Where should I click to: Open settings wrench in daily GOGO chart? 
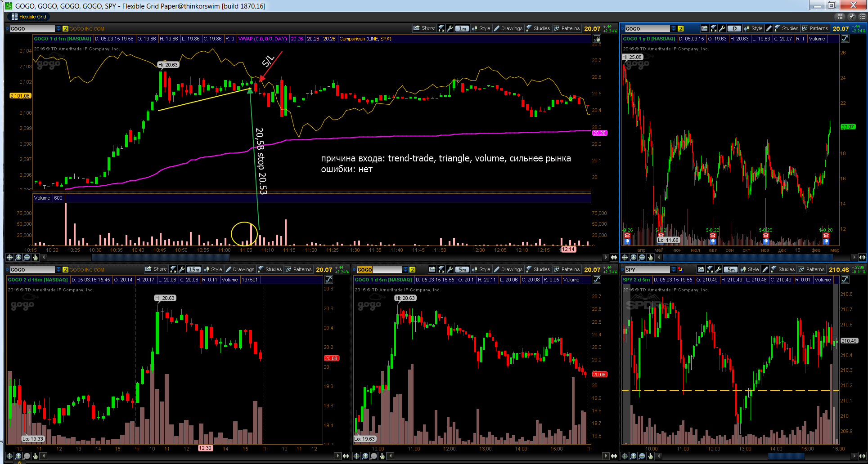click(722, 28)
